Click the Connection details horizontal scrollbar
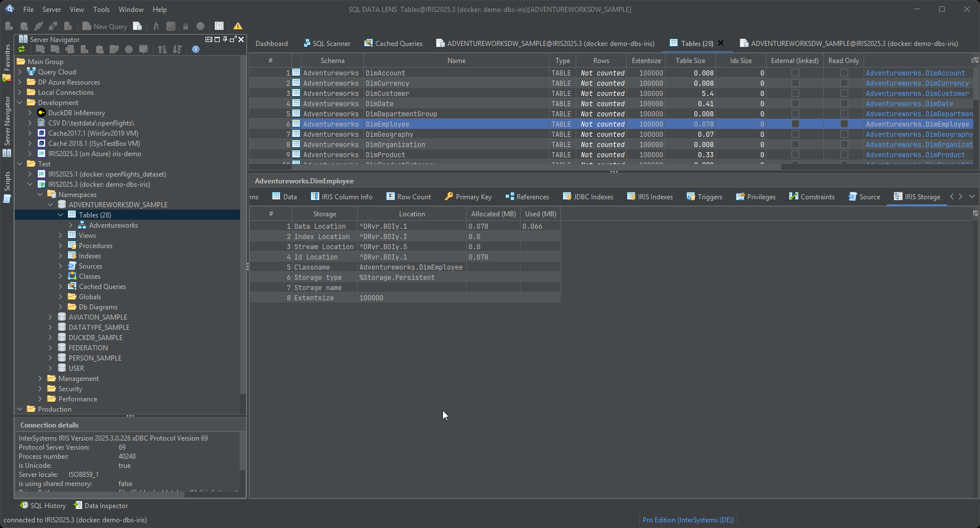This screenshot has width=980, height=528. click(100, 495)
